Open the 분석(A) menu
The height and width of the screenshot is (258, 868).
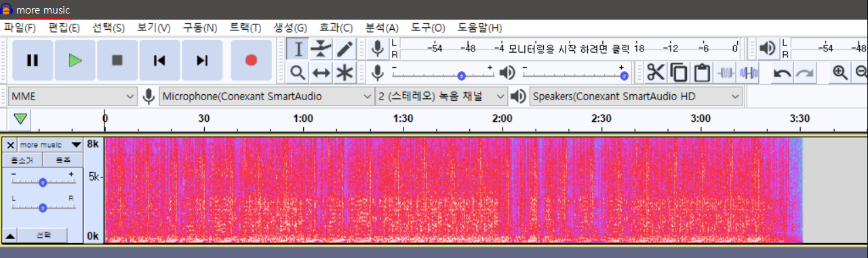pos(382,28)
